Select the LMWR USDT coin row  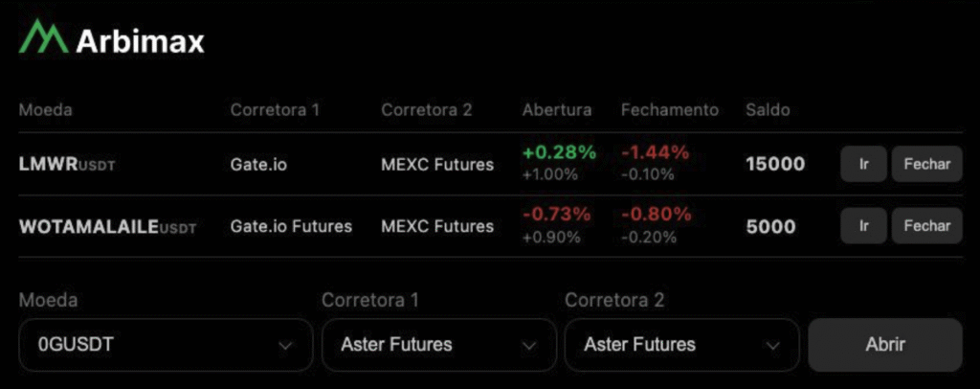coord(67,165)
